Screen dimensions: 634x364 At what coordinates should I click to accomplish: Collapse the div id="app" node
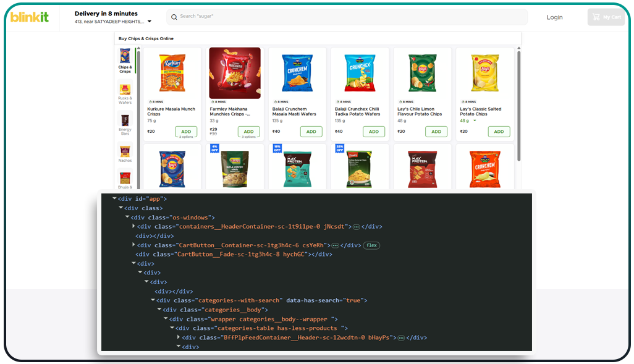114,198
